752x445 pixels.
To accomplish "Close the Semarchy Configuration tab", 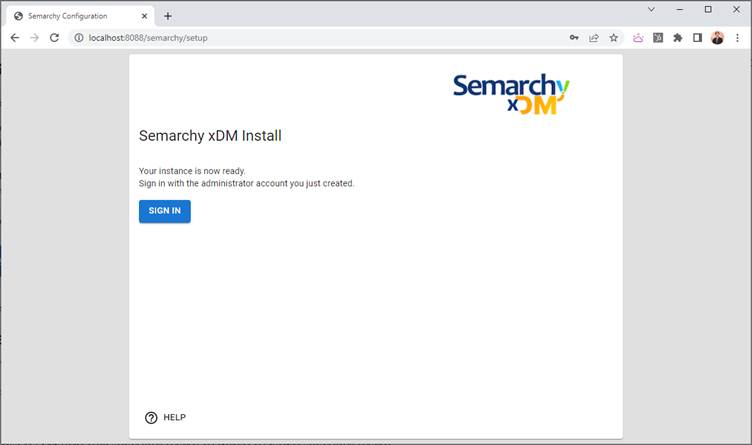I will (x=144, y=16).
